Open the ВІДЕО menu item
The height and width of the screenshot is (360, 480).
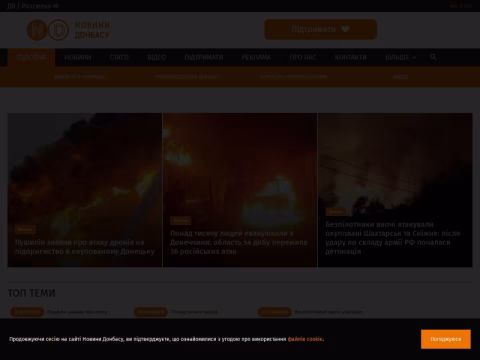point(157,57)
